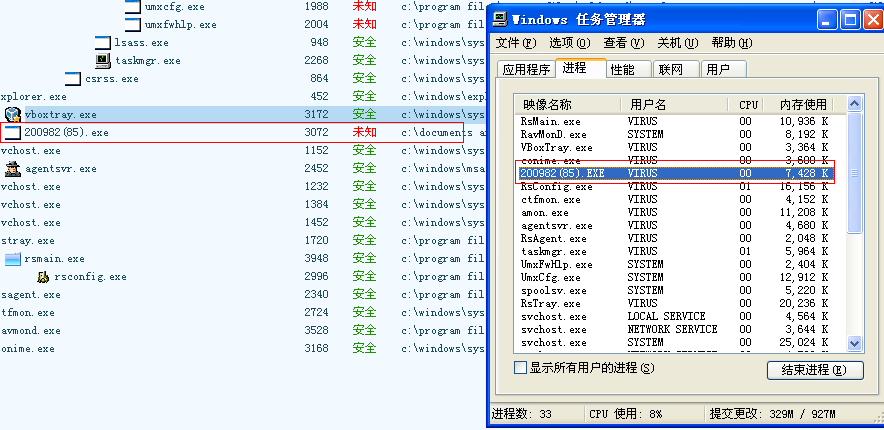
Task: Click scroll down arrow in process list
Action: pyautogui.click(x=855, y=343)
